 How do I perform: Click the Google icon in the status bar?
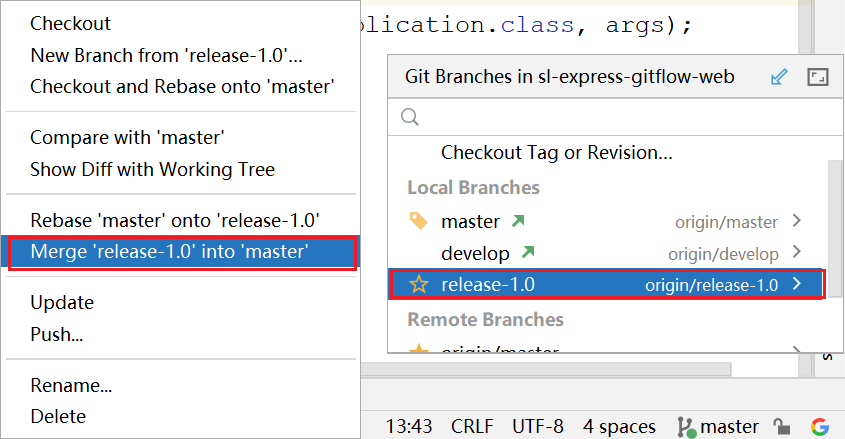click(821, 427)
